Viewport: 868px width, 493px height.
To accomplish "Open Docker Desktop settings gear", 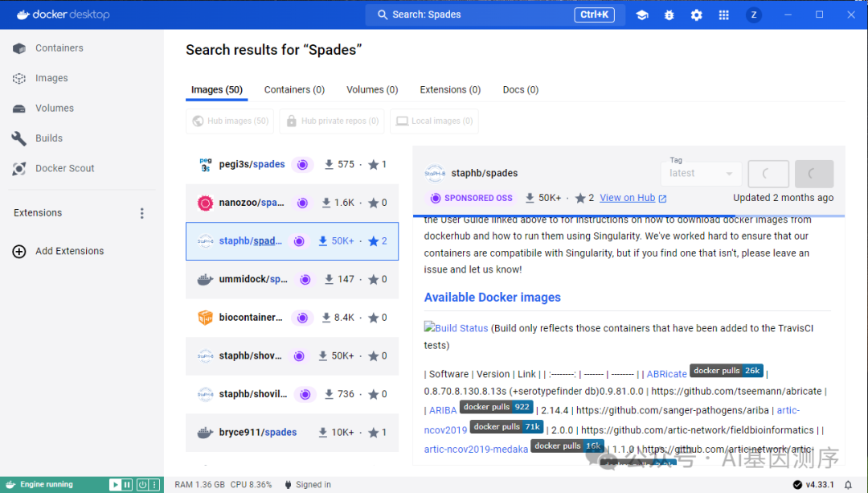I will (x=696, y=14).
